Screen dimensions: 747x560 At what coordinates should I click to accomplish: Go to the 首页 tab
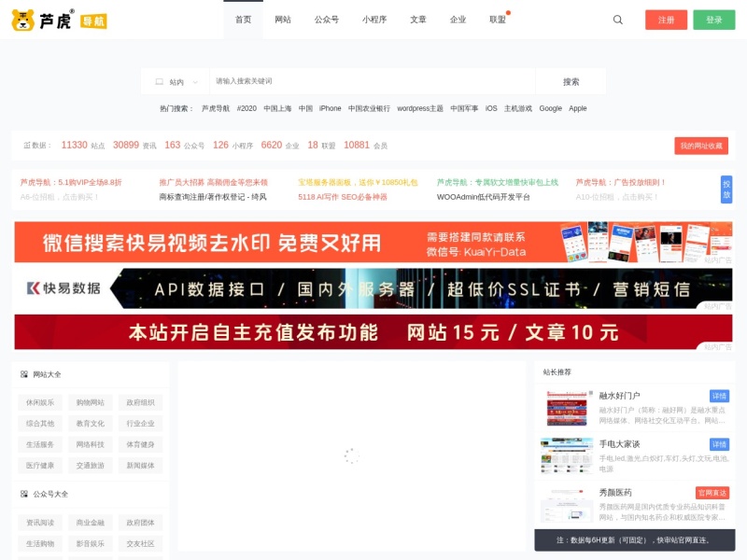pos(243,20)
